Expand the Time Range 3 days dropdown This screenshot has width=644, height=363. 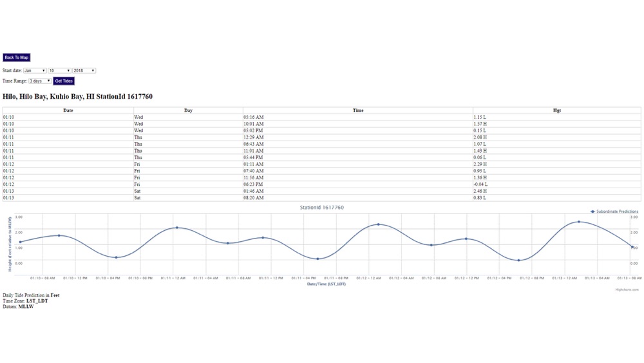[40, 81]
